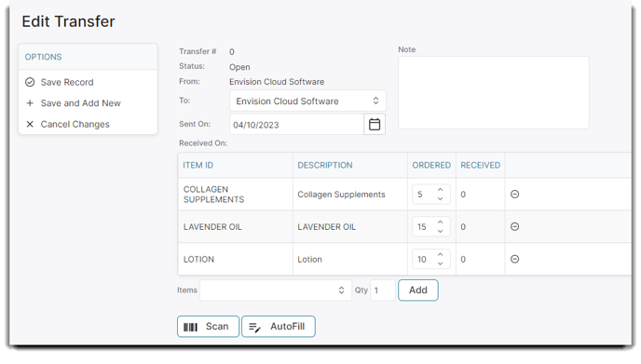Viewport: 641px width, 364px height.
Task: Decrease Collagen Supplements ordered quantity
Action: pyautogui.click(x=441, y=198)
